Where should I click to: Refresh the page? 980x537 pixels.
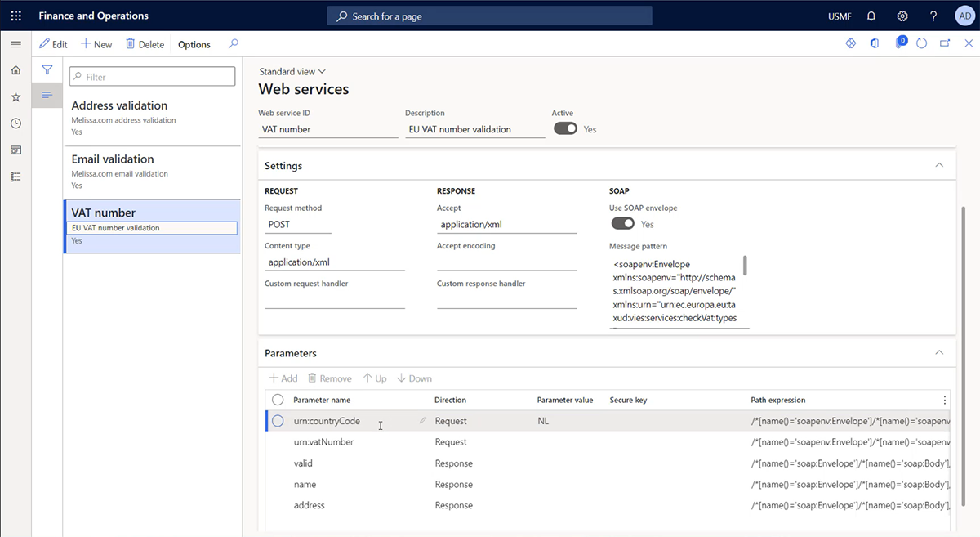pos(922,44)
